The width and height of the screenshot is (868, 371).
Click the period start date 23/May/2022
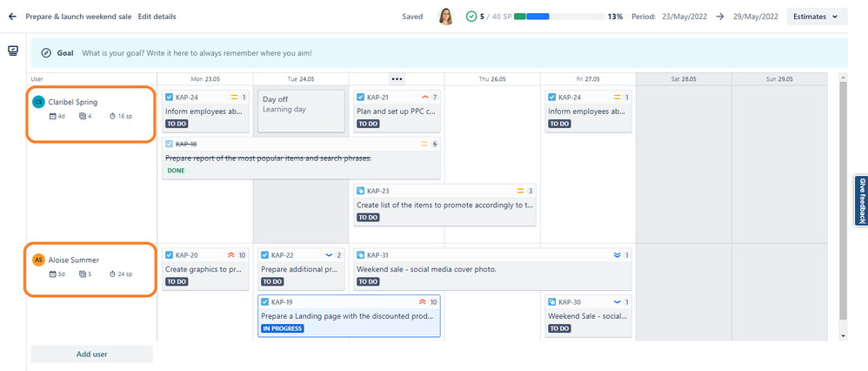685,17
